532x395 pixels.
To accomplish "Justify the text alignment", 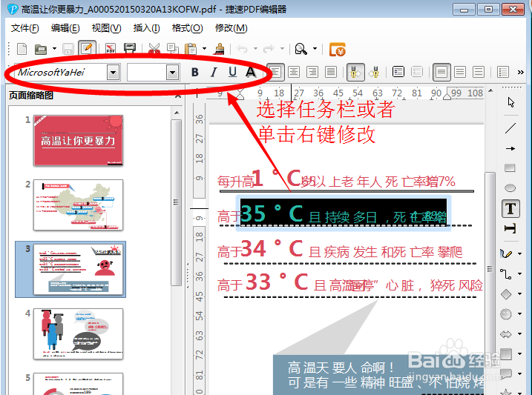I will pyautogui.click(x=330, y=72).
